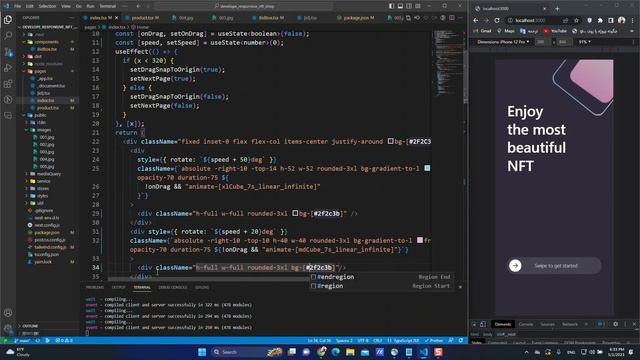640x360 pixels.
Task: Open Chrome three-dot menu
Action: coord(632,20)
